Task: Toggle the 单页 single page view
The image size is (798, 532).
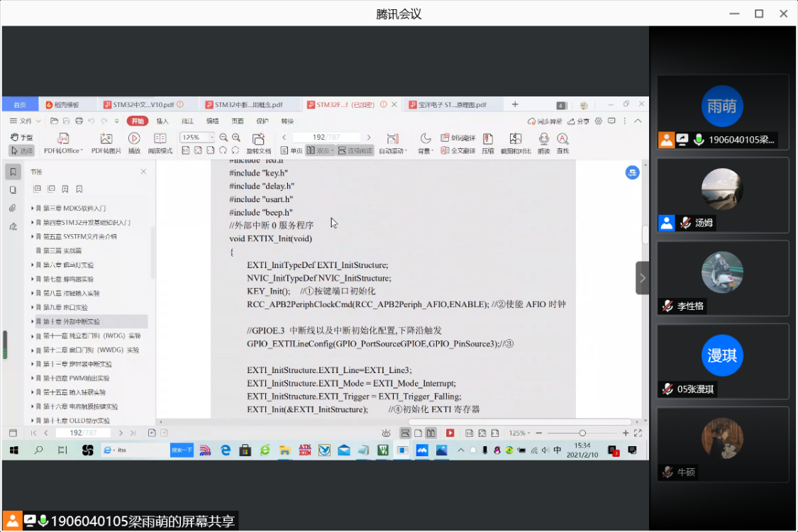Action: coord(292,150)
